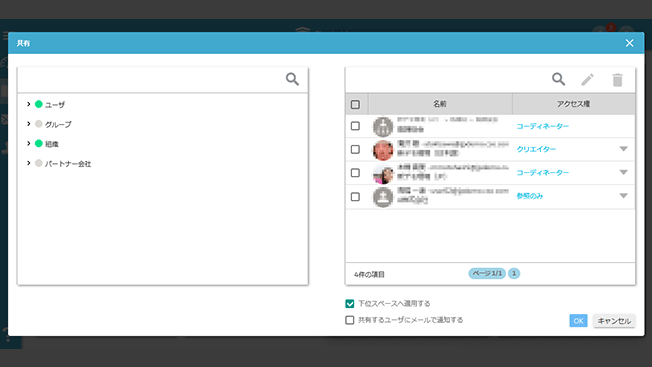Open the access dropdown arrow for クリエイター
Image resolution: width=652 pixels, height=367 pixels.
pos(623,149)
